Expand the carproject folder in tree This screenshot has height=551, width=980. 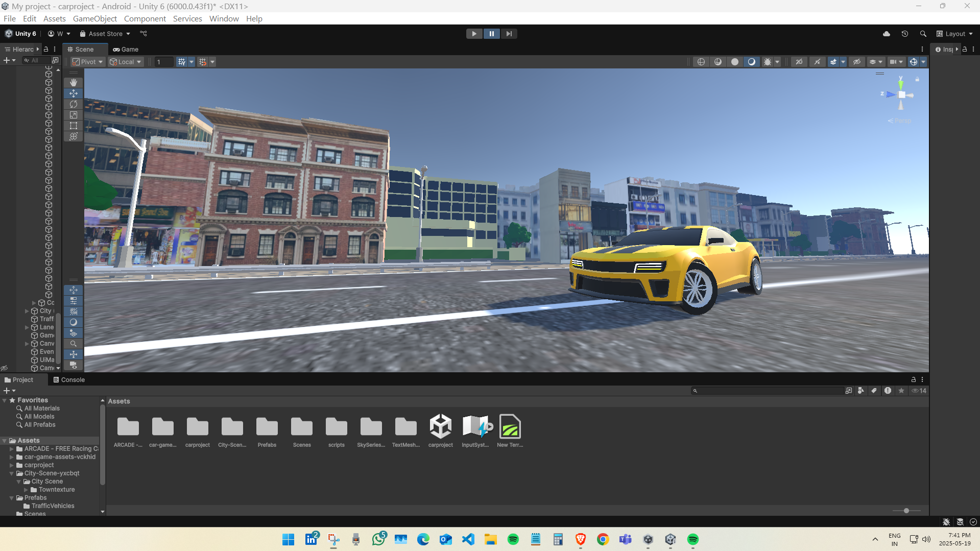(x=12, y=465)
